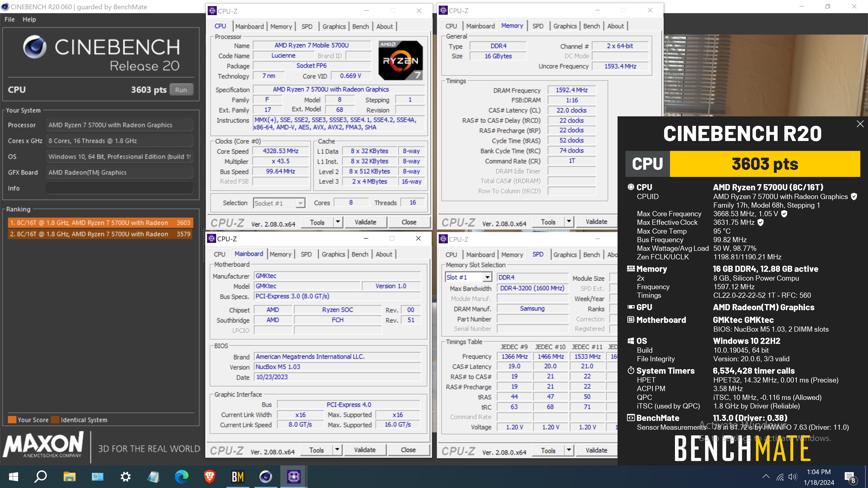Click CPU-Z icon in top-left window title

pyautogui.click(x=212, y=11)
